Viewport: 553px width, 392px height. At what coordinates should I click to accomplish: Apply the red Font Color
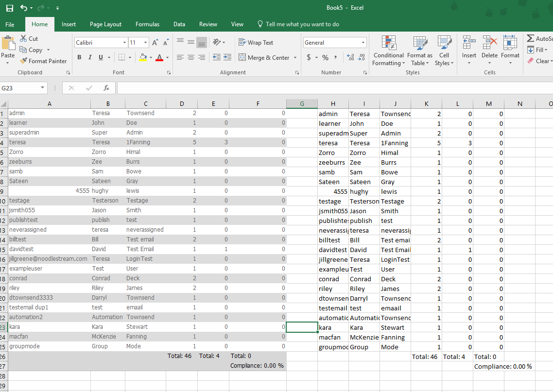point(159,57)
